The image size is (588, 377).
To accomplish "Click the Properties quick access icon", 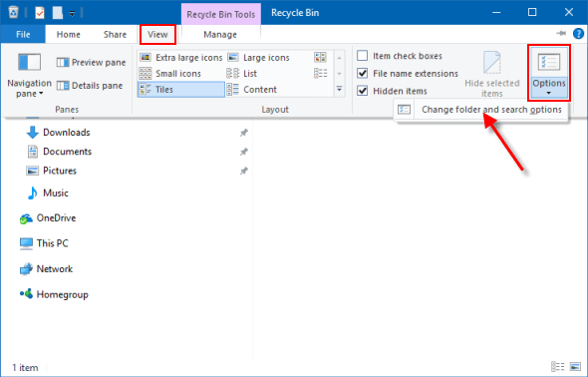I will [x=40, y=13].
